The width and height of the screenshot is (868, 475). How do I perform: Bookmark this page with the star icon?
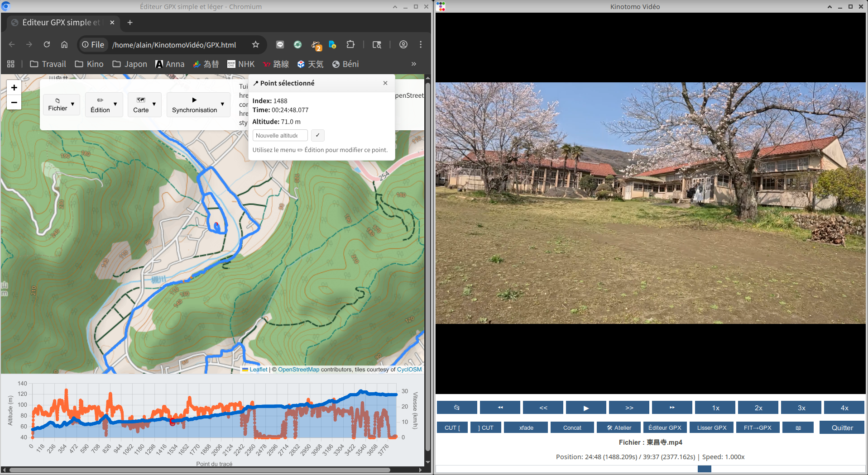pos(255,44)
